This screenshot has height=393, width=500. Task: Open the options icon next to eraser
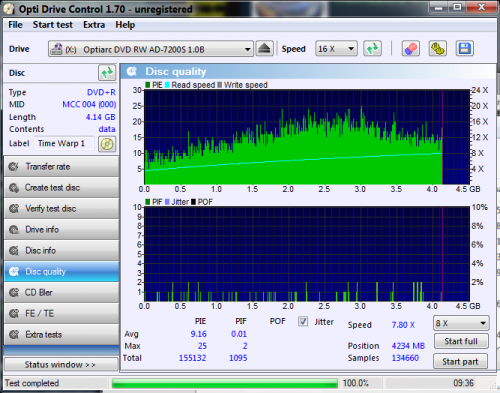coord(437,49)
